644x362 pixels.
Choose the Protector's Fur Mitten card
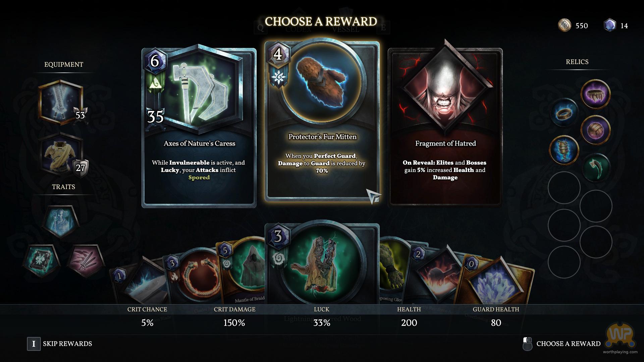(322, 121)
